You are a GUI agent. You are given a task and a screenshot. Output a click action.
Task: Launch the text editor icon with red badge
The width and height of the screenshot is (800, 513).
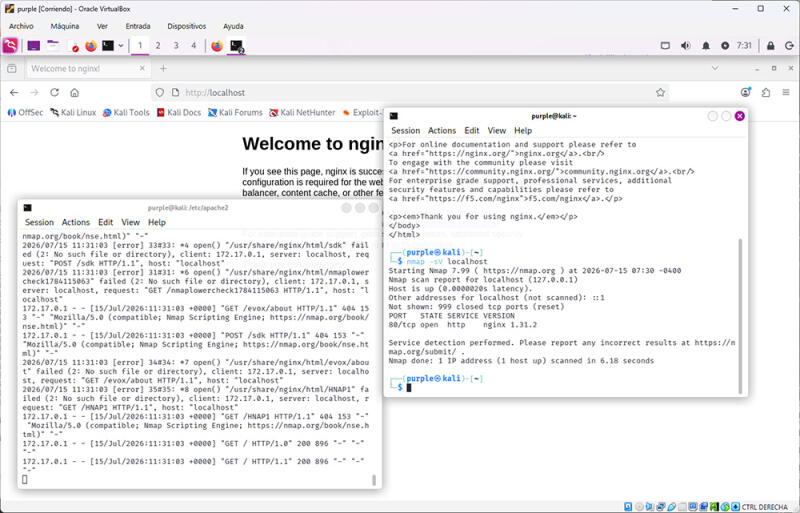point(72,46)
